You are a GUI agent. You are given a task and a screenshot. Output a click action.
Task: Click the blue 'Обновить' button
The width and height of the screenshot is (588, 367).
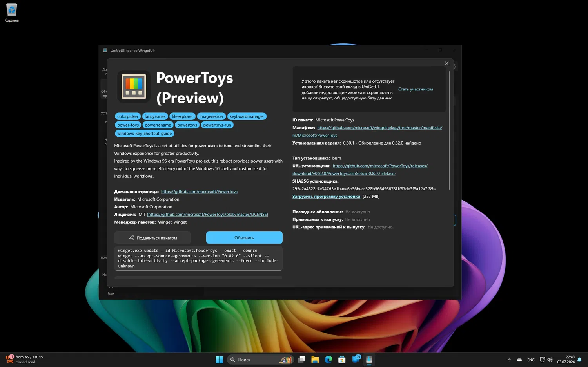click(244, 238)
